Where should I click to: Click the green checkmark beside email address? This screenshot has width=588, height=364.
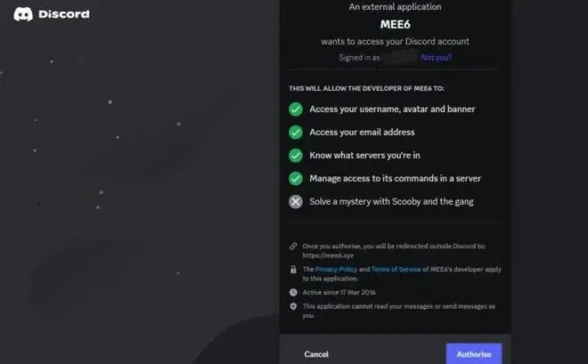coord(296,132)
